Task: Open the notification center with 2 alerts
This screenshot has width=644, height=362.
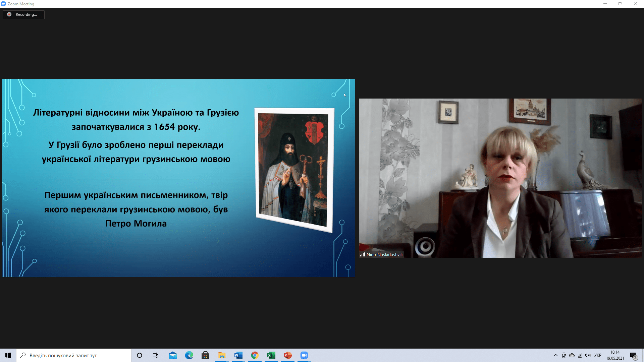Action: point(633,356)
